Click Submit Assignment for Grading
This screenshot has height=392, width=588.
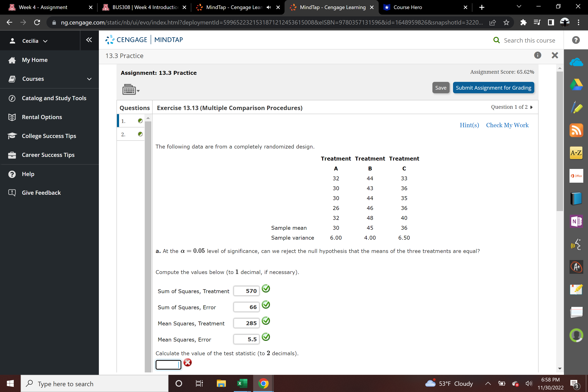493,88
